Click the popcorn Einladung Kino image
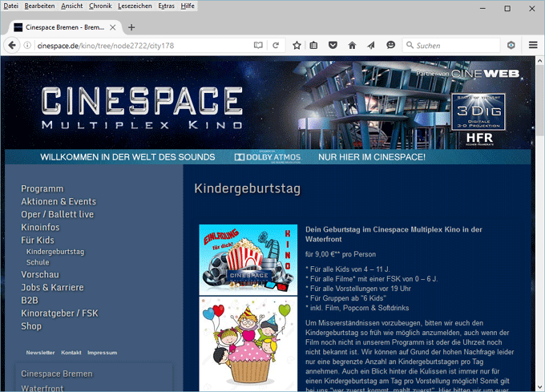545x392 pixels. click(x=248, y=260)
